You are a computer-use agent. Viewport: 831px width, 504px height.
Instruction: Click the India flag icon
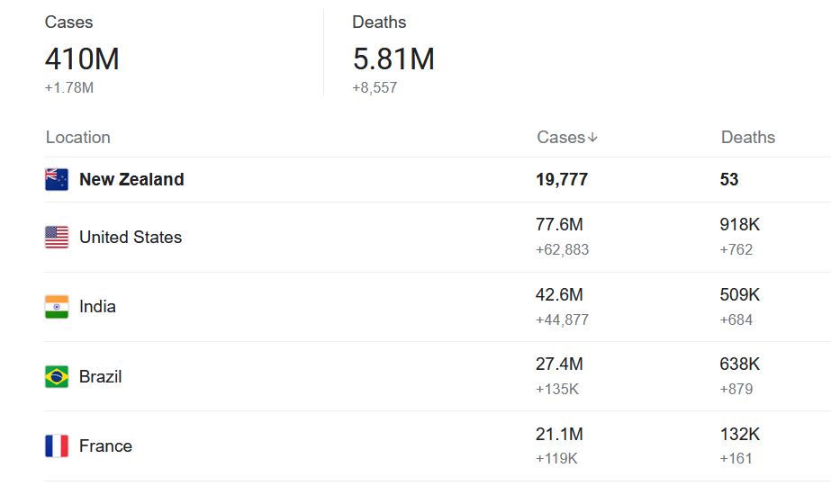[57, 307]
